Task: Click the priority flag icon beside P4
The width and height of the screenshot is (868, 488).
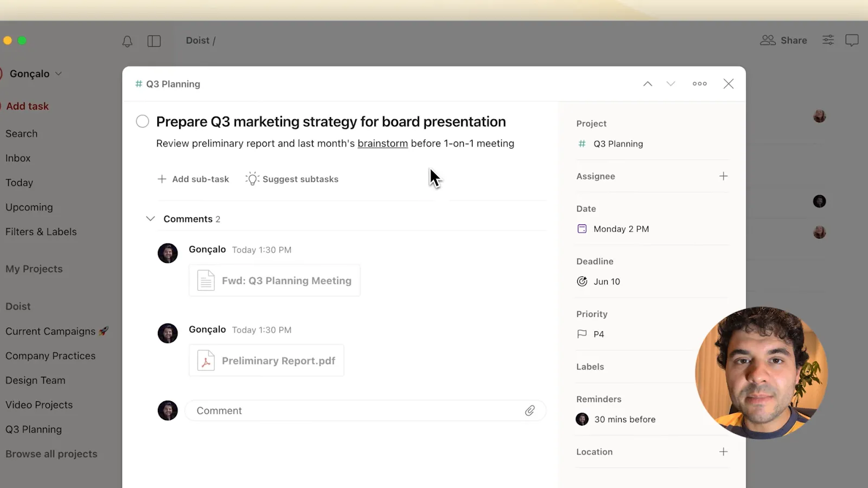Action: coord(582,334)
